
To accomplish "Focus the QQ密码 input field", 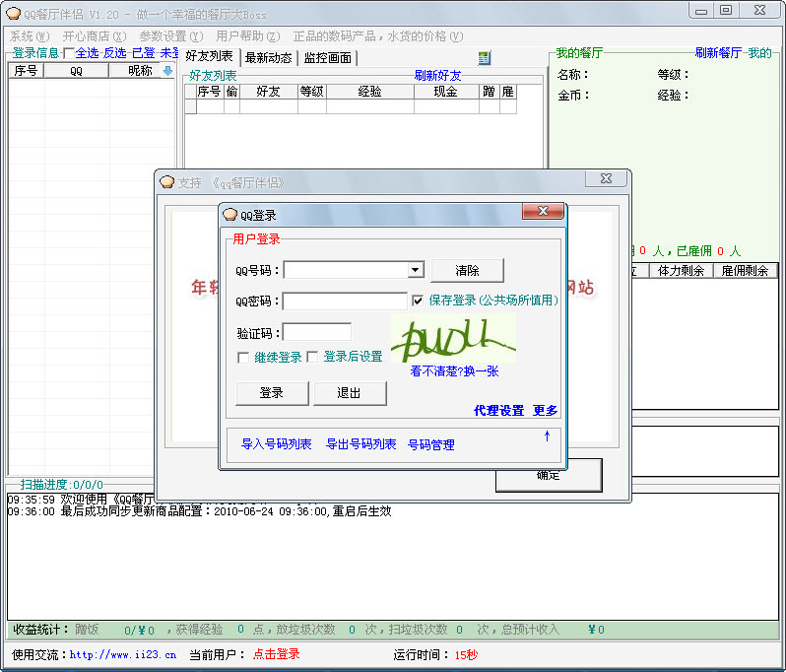I will [x=345, y=302].
